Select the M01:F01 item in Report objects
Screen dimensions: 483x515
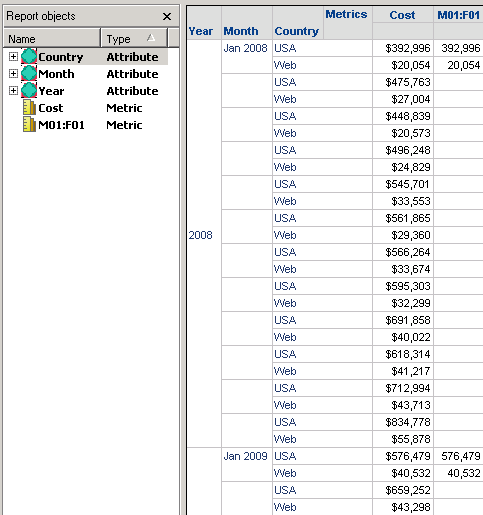tap(61, 125)
